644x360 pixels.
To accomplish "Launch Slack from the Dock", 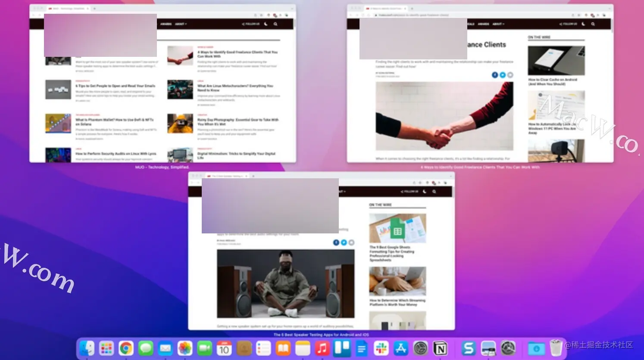I will [x=381, y=348].
